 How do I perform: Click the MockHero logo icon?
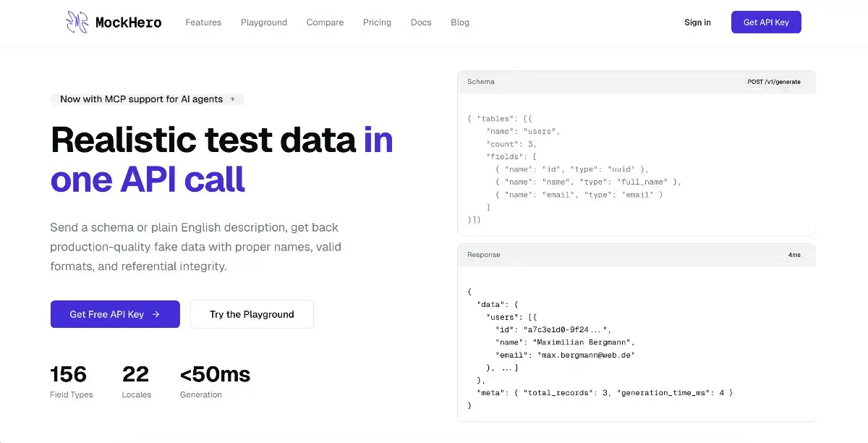[77, 22]
